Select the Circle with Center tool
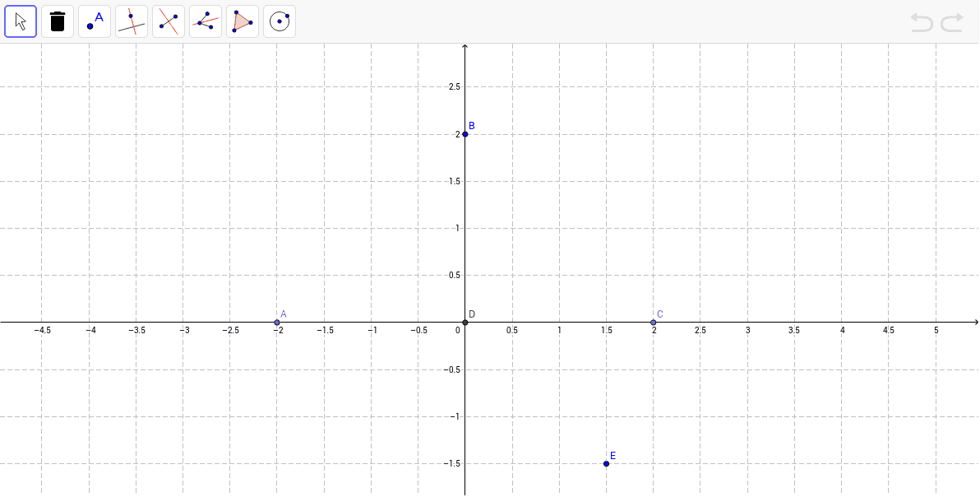Image resolution: width=980 pixels, height=497 pixels. pyautogui.click(x=280, y=22)
